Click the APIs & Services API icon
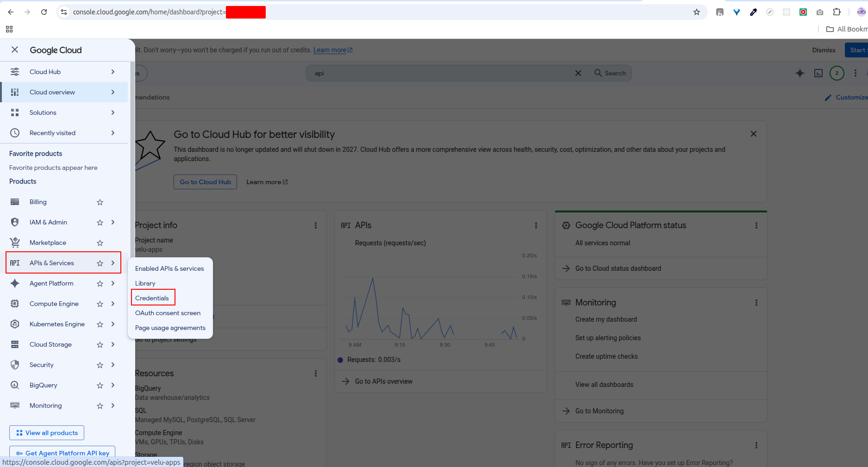The width and height of the screenshot is (868, 467). pyautogui.click(x=15, y=263)
